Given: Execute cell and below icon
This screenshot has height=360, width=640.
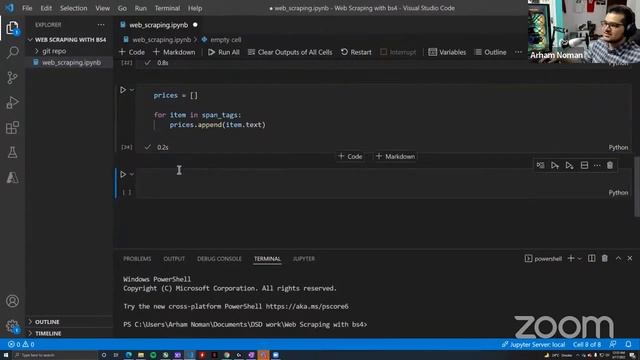Looking at the screenshot, I should [569, 165].
